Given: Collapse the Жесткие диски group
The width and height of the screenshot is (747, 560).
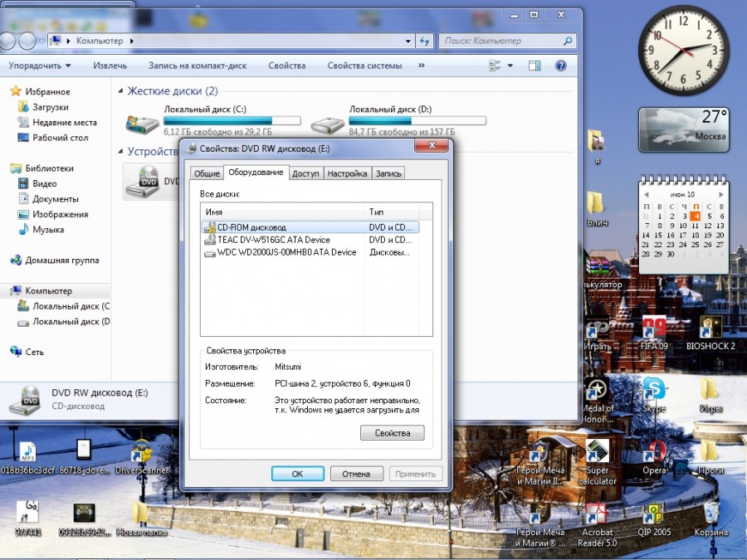Looking at the screenshot, I should 120,91.
